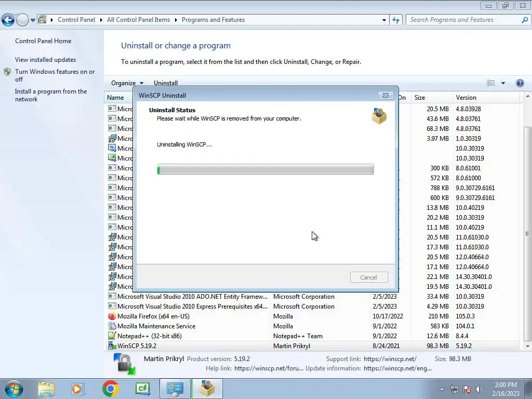Click the Back navigation arrow button

point(8,20)
